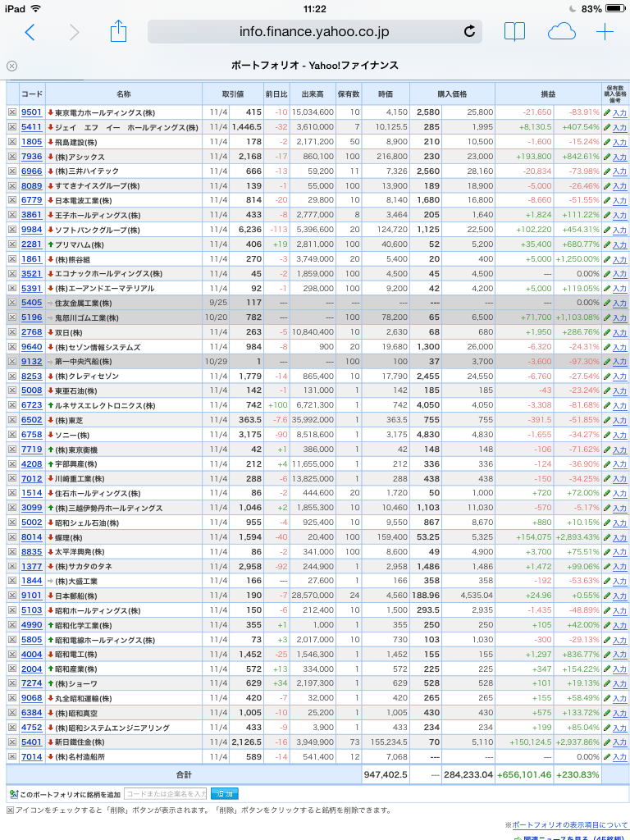The image size is (630, 840).
Task: Click delete X box for row 7014
Action: pyautogui.click(x=12, y=756)
